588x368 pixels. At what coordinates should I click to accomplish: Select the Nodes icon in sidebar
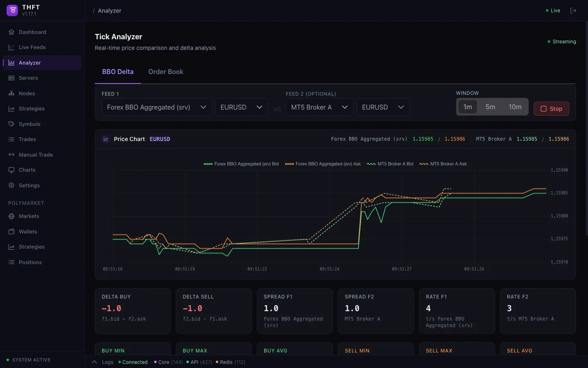11,93
